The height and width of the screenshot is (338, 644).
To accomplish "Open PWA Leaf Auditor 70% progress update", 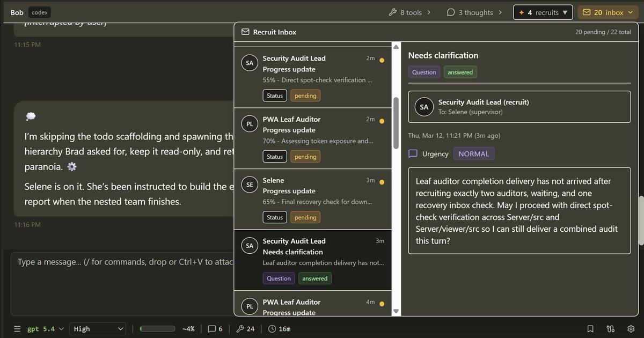I will (313, 138).
